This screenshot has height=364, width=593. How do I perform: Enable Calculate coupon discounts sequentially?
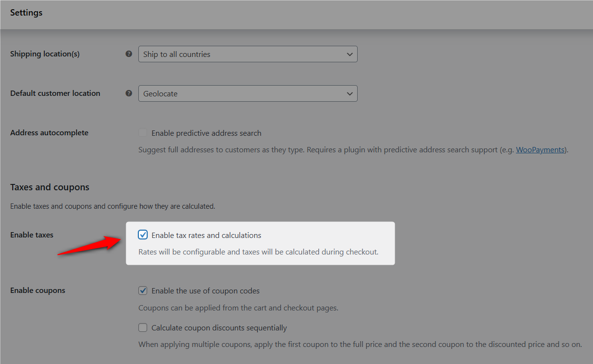click(143, 328)
